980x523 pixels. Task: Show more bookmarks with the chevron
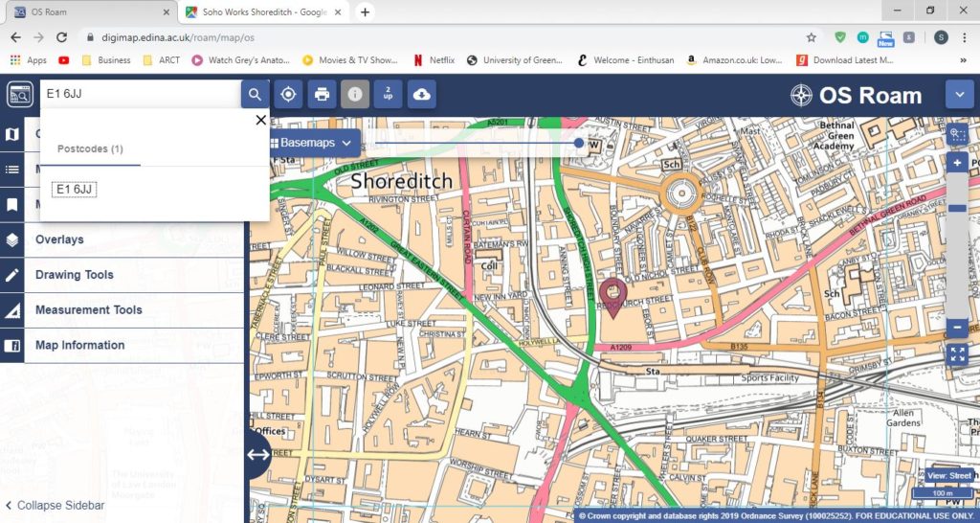[x=963, y=60]
